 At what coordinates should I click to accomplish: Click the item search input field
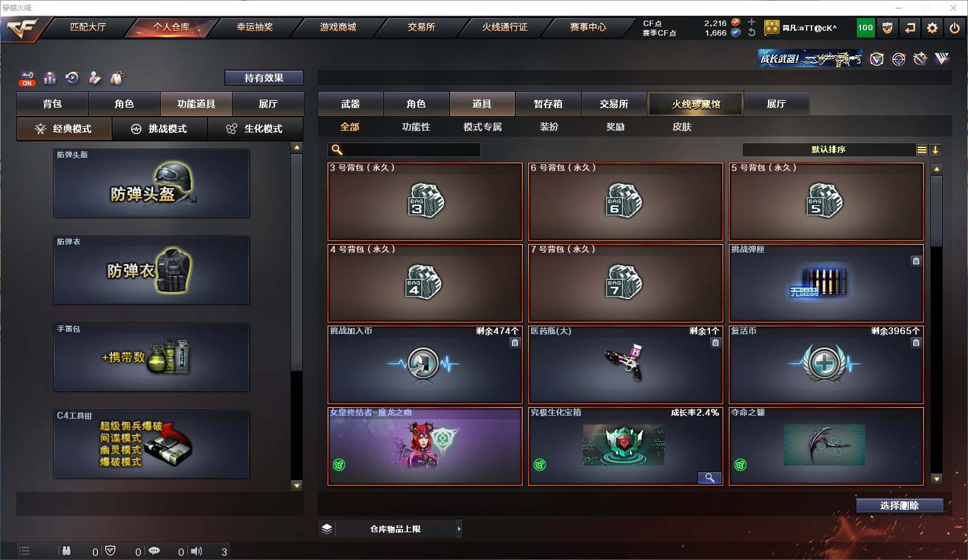click(x=404, y=150)
